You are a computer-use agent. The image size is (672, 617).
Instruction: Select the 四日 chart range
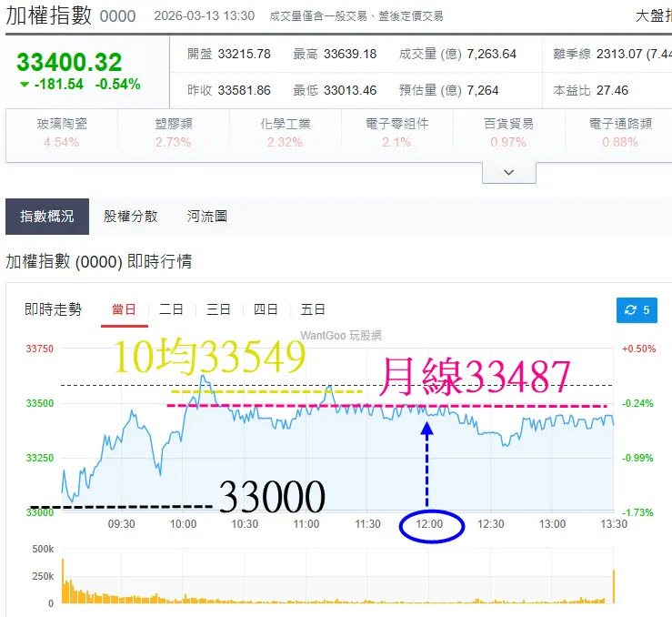pyautogui.click(x=266, y=309)
